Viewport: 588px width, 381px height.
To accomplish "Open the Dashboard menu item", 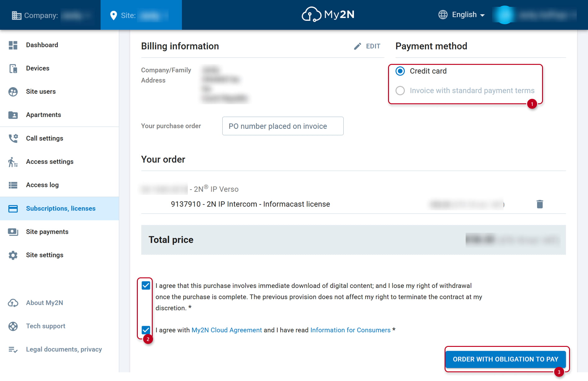I will click(x=59, y=45).
